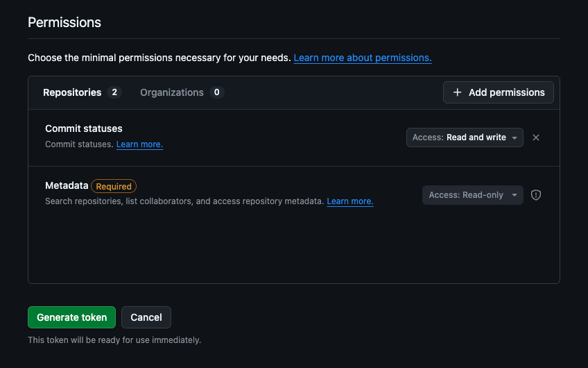This screenshot has width=588, height=368.
Task: Click Generate token
Action: (x=71, y=317)
